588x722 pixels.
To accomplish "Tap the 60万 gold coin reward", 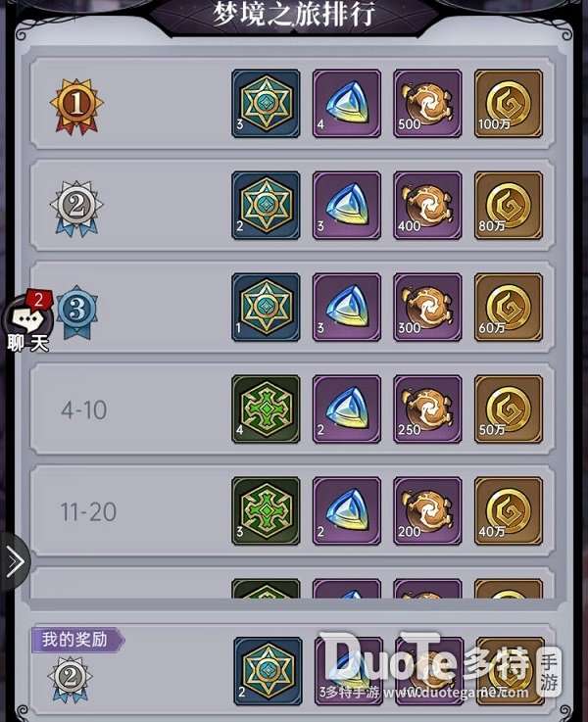I will click(x=509, y=308).
